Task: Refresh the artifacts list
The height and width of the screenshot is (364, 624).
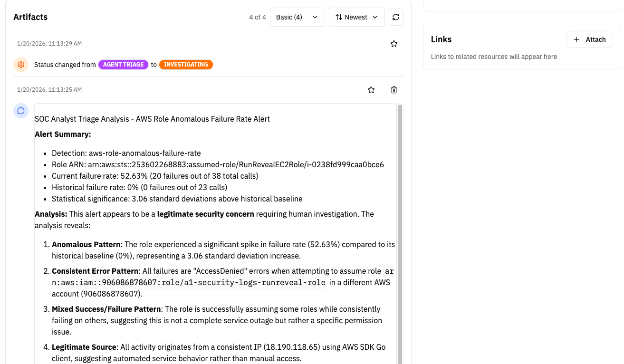Action: tap(396, 17)
